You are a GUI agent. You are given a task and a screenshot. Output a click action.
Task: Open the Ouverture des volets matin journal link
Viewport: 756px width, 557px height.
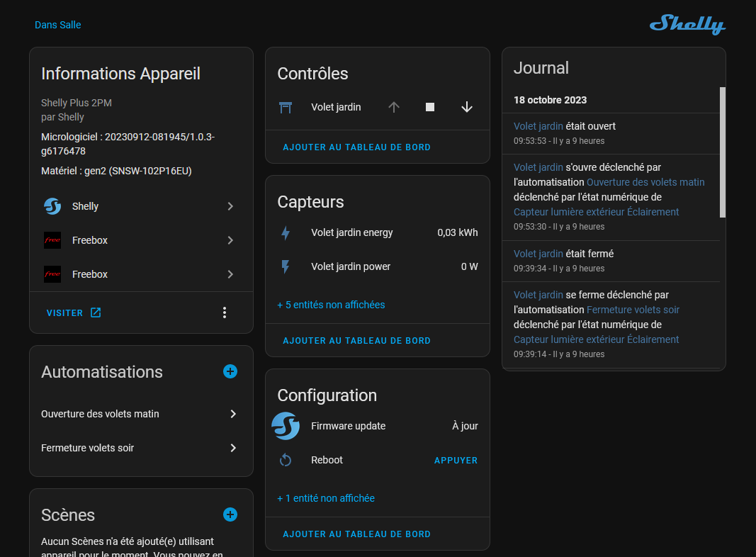pos(645,182)
